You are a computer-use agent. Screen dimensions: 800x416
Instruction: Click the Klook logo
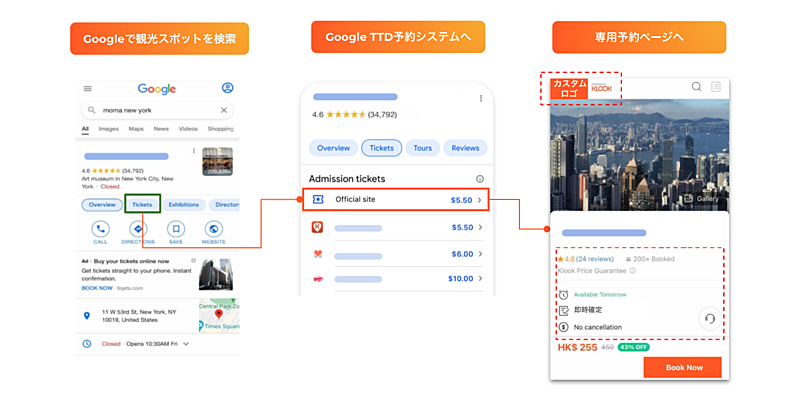pos(602,88)
